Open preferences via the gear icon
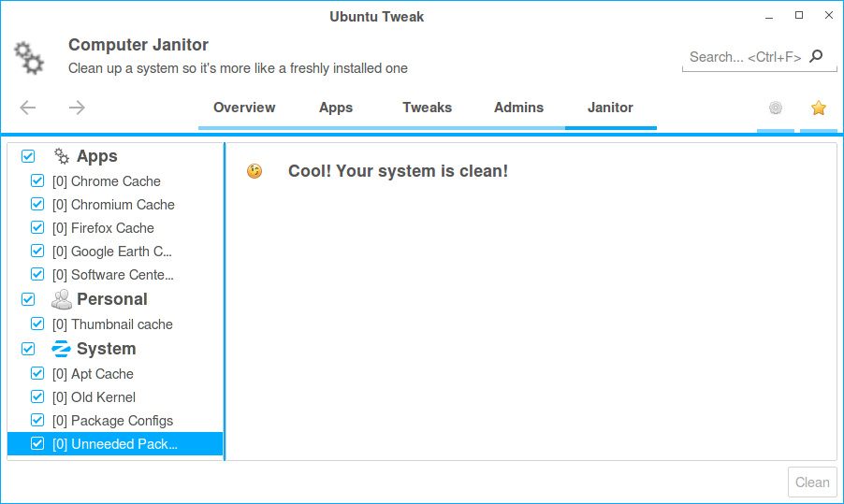The height and width of the screenshot is (504, 844). coord(776,108)
